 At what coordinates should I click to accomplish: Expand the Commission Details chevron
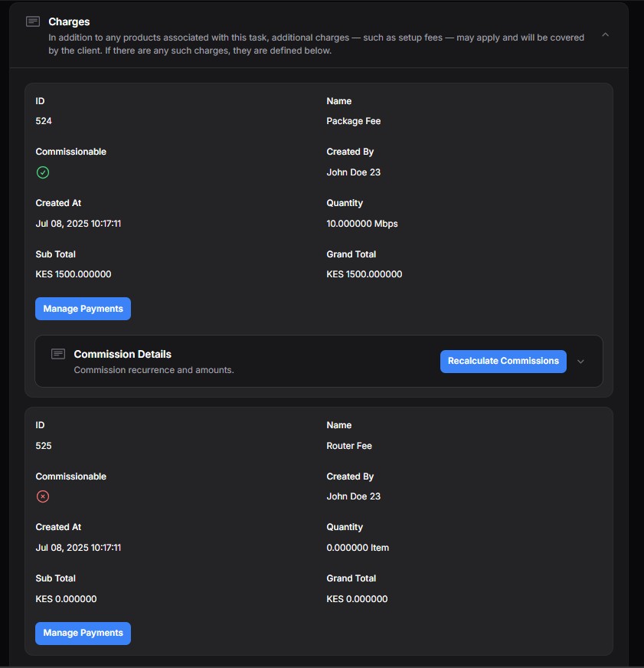pyautogui.click(x=580, y=362)
